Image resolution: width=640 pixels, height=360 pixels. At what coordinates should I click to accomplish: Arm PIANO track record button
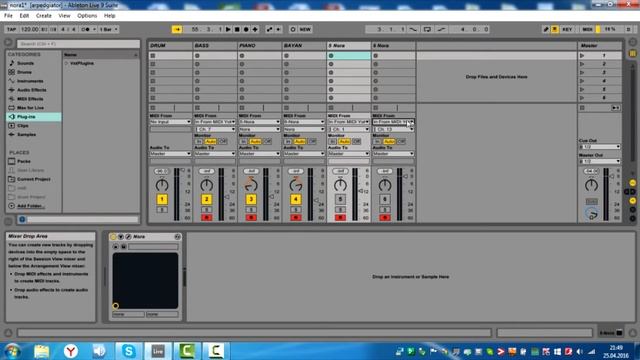click(251, 218)
